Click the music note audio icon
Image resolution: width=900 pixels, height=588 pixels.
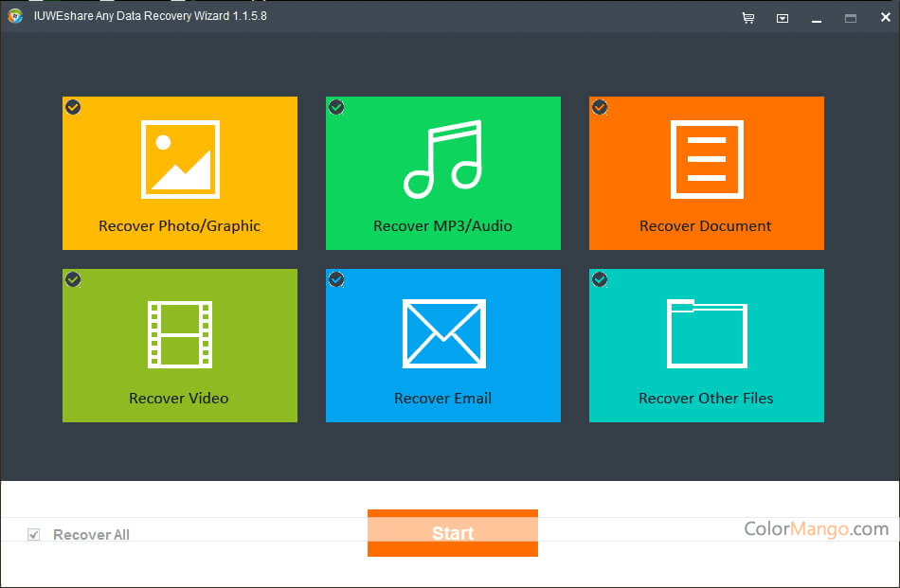[442, 159]
